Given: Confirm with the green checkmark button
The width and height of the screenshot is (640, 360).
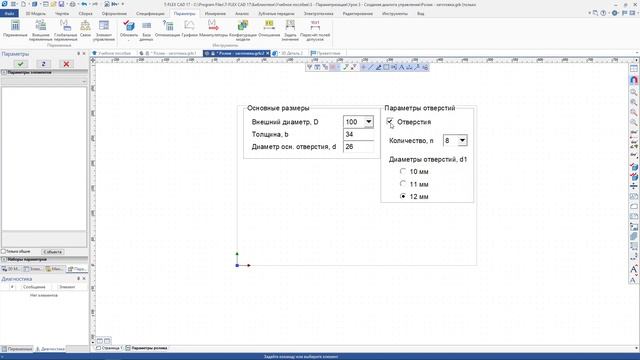Looking at the screenshot, I should [x=20, y=64].
